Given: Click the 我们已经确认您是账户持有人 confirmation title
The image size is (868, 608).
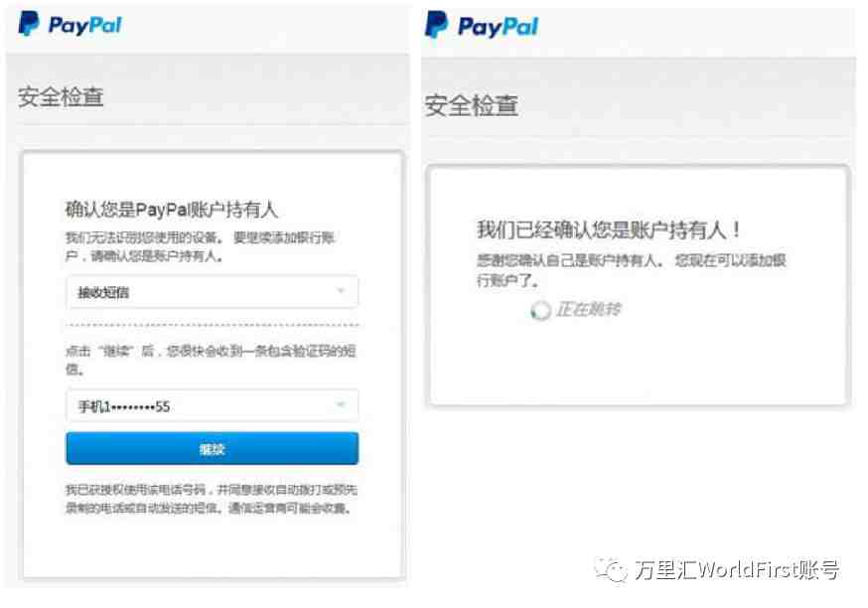Looking at the screenshot, I should coord(609,229).
